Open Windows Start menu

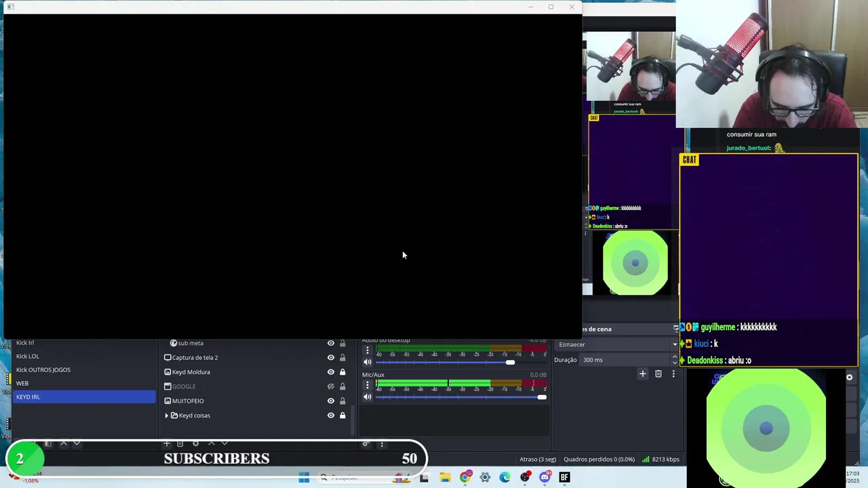tap(304, 478)
